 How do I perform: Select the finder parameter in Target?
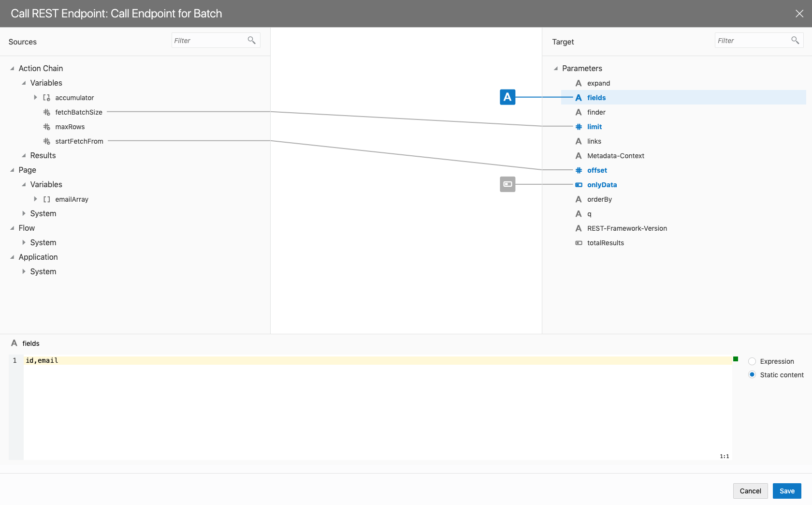[596, 112]
